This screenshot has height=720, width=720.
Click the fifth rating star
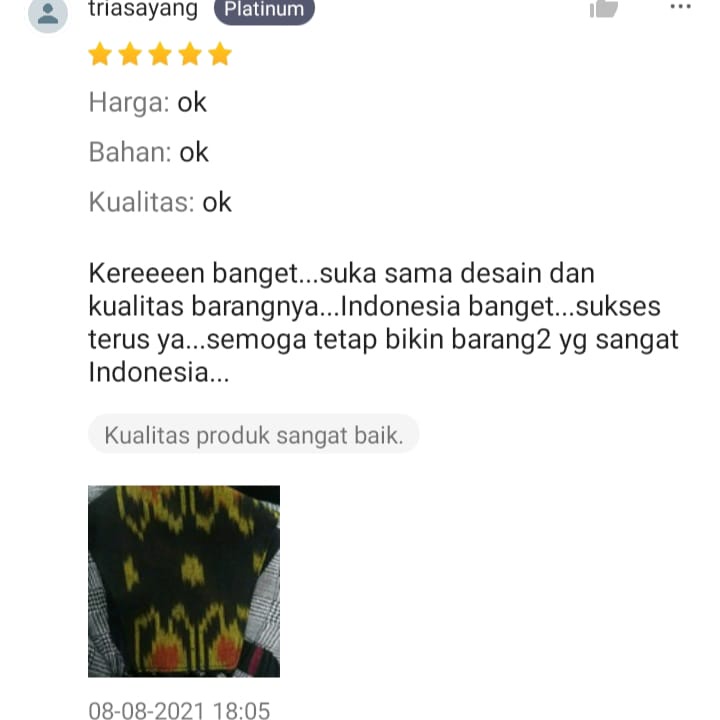point(220,54)
